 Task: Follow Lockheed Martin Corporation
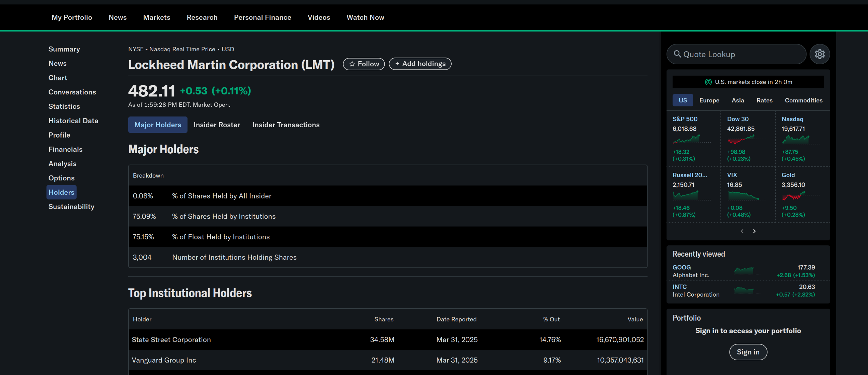click(364, 64)
